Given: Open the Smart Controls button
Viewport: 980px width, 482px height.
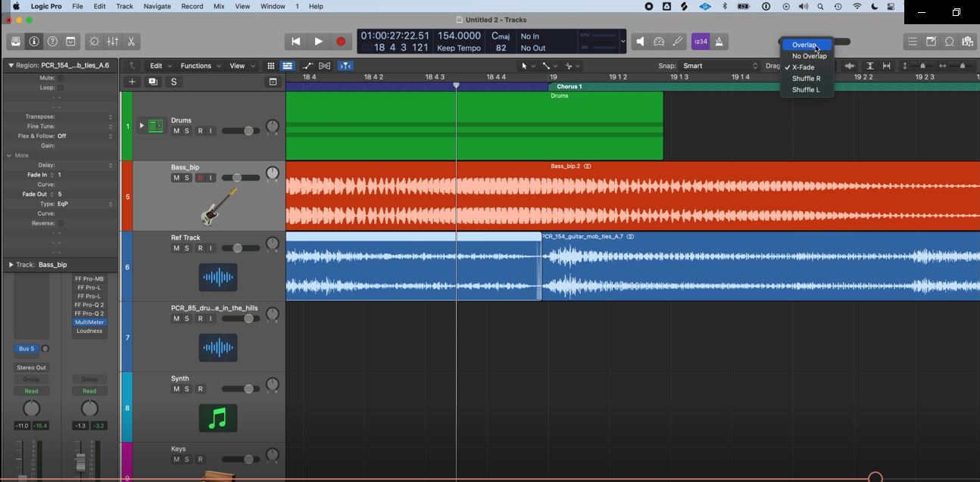Looking at the screenshot, I should coord(95,42).
